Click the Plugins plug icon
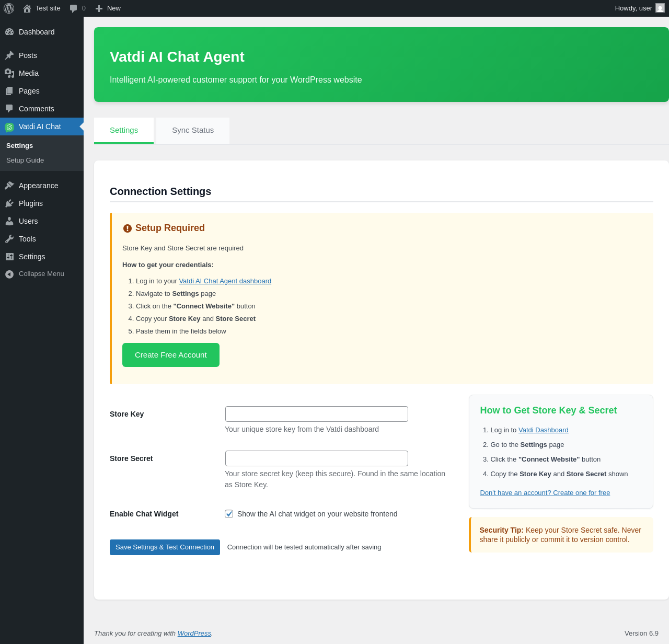The width and height of the screenshot is (669, 644). click(x=9, y=203)
